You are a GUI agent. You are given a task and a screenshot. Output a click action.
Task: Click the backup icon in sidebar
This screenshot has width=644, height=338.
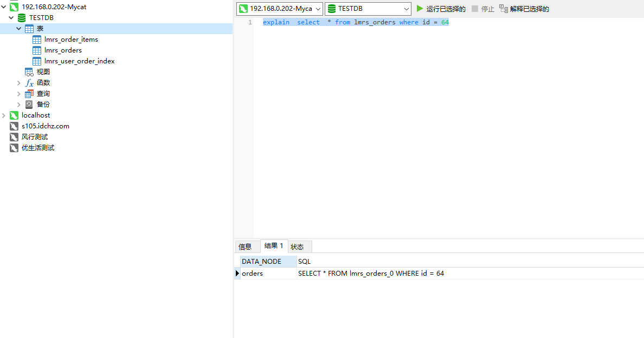click(29, 105)
